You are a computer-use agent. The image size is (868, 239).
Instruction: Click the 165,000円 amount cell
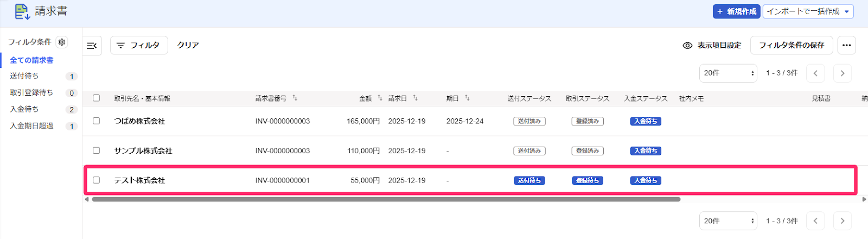click(x=363, y=121)
